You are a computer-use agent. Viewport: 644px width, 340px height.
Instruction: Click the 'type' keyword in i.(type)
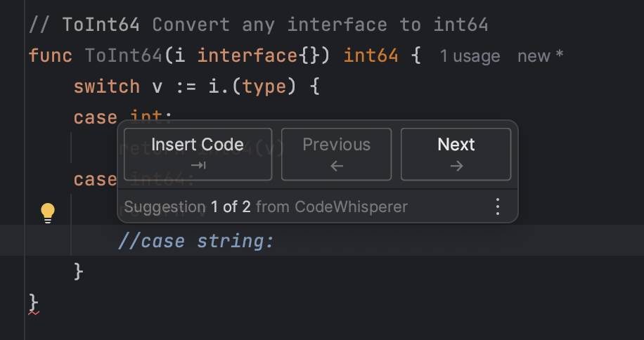tap(264, 87)
